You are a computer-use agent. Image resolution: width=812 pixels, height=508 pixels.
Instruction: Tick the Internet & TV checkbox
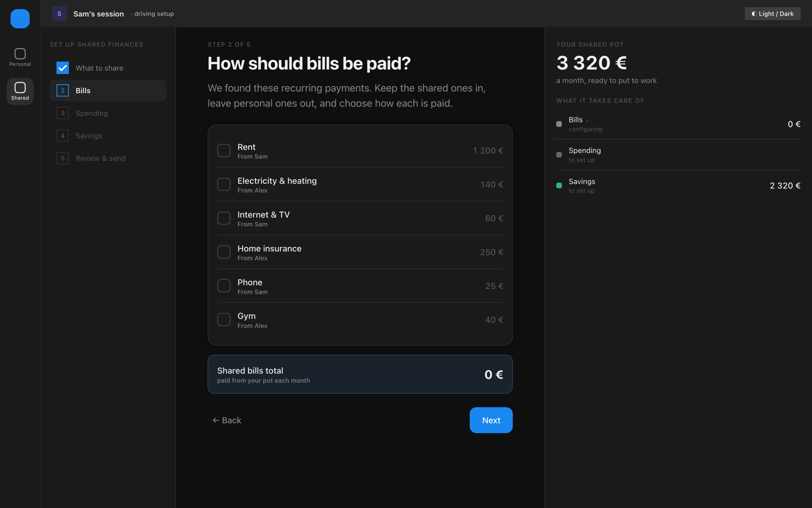[224, 218]
